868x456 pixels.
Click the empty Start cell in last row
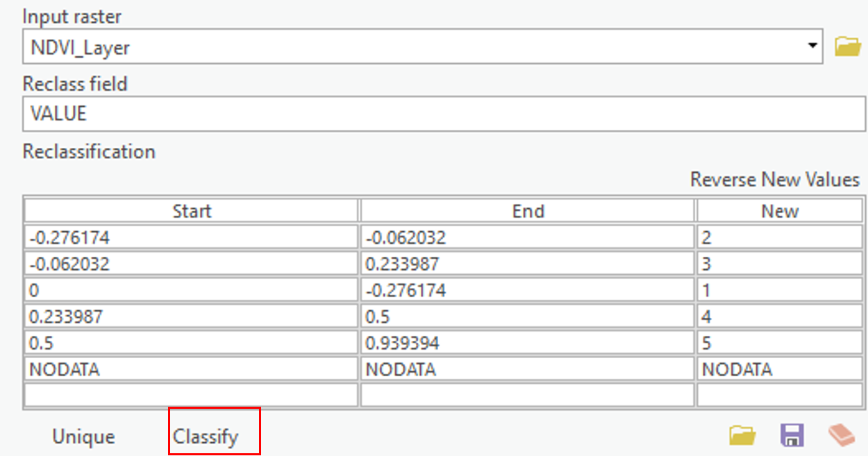tap(192, 395)
